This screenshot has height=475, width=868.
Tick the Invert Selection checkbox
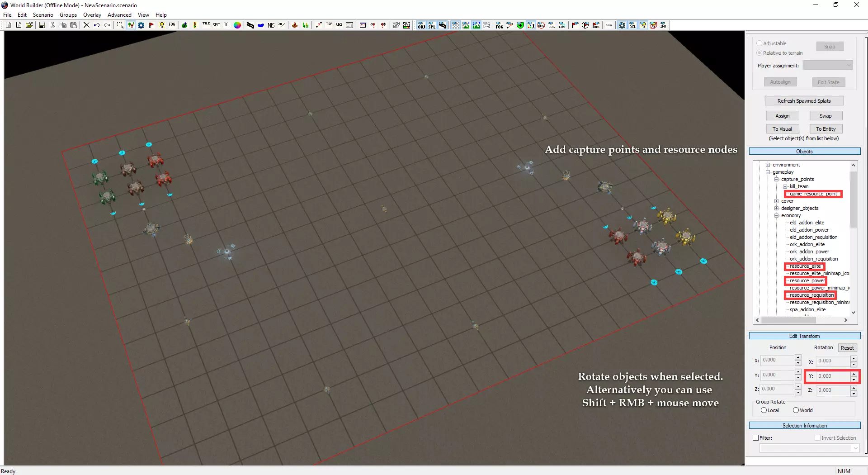(x=817, y=438)
